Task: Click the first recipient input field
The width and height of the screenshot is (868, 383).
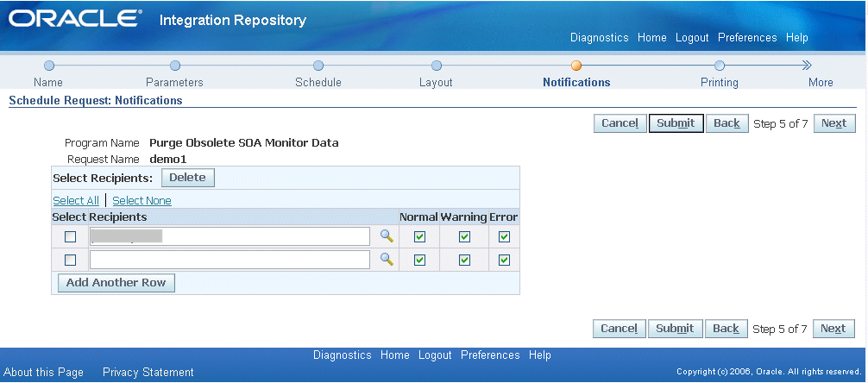Action: [x=230, y=236]
